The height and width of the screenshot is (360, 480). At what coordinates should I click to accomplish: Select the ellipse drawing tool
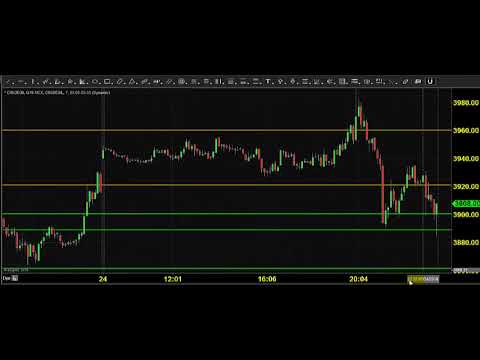pyautogui.click(x=95, y=82)
